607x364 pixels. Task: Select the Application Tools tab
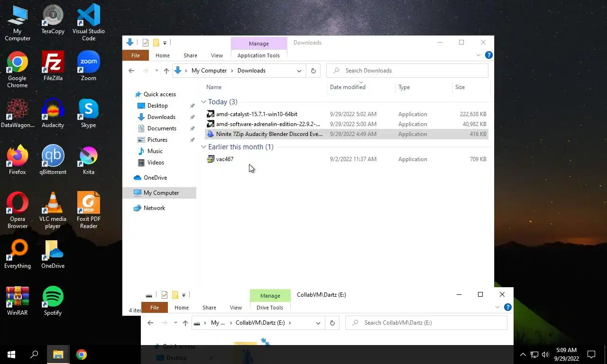(x=258, y=55)
